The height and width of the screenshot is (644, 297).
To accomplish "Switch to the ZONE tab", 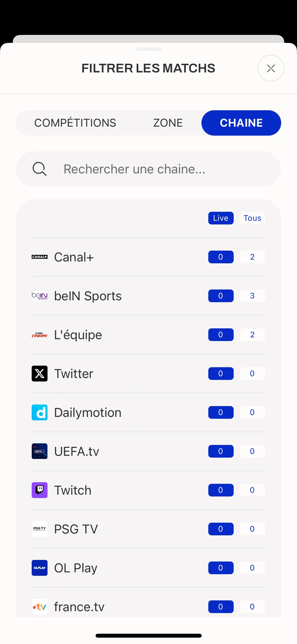I will [168, 123].
